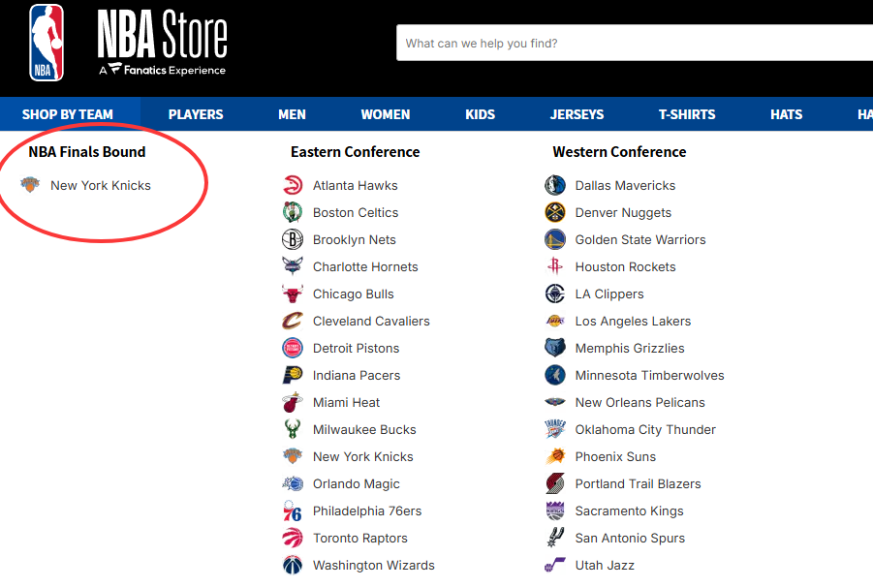This screenshot has width=873, height=588.
Task: Open the MEN menu
Action: 292,114
